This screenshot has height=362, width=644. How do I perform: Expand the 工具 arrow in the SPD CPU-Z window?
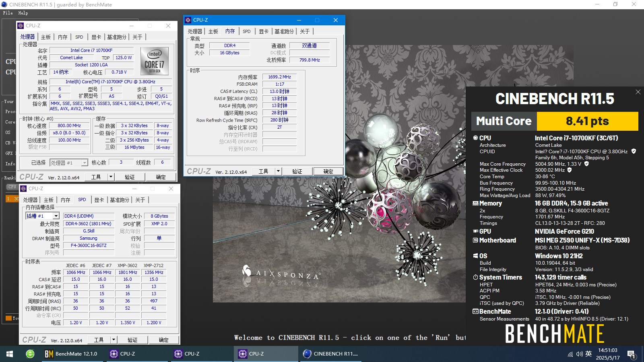point(114,340)
